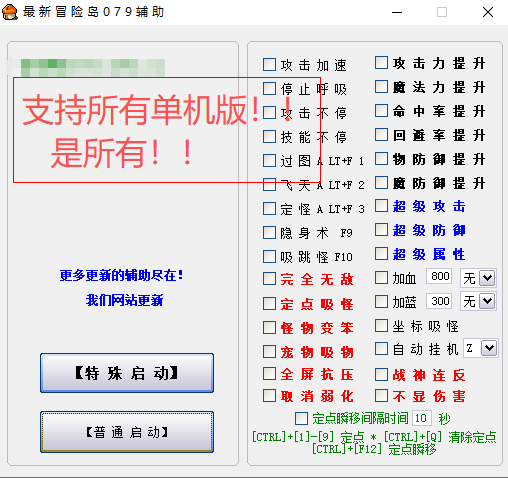Click the 【普通启动】 button
The width and height of the screenshot is (508, 478).
tap(127, 432)
